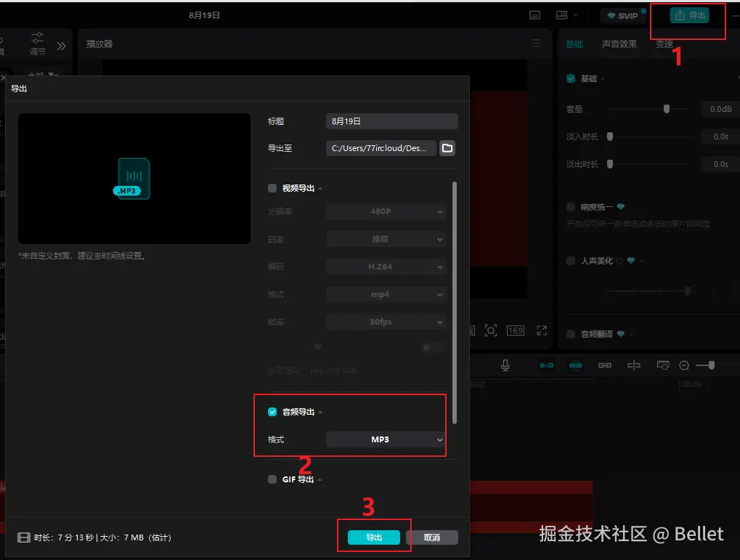The image size is (740, 560).
Task: Collapse the GIF 导出 section arrow
Action: pyautogui.click(x=320, y=479)
